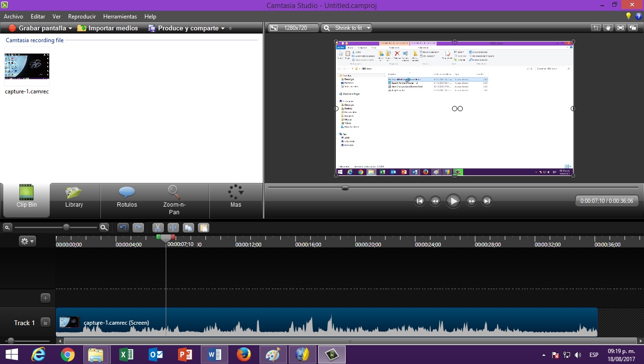Toggle the lock on Track 1
The height and width of the screenshot is (364, 644).
click(45, 323)
